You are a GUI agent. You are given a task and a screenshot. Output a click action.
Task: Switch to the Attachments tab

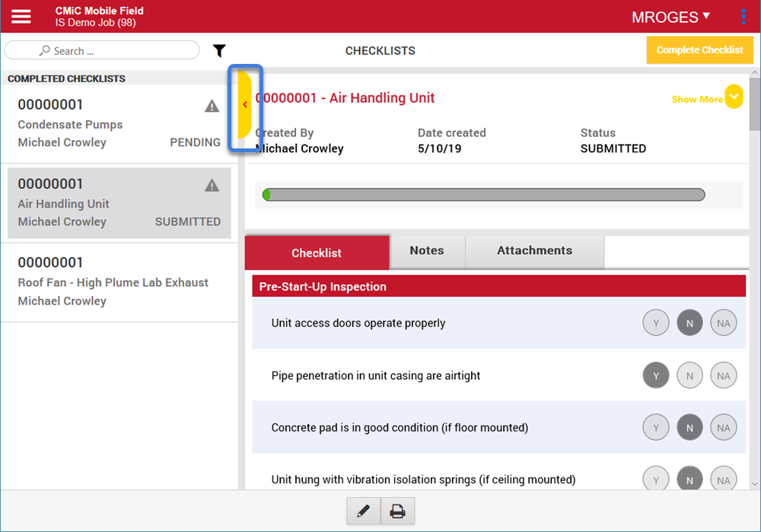click(x=534, y=251)
